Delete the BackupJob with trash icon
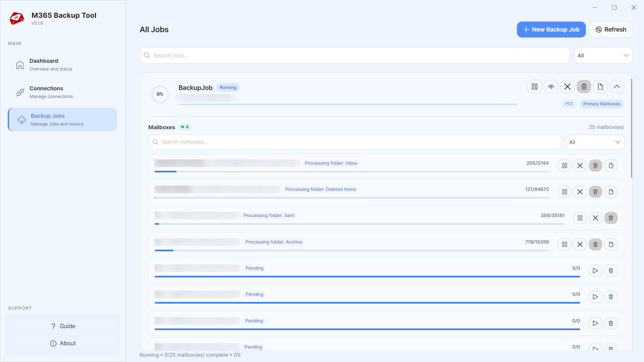Screen dimensions: 644x362 [x=584, y=87]
